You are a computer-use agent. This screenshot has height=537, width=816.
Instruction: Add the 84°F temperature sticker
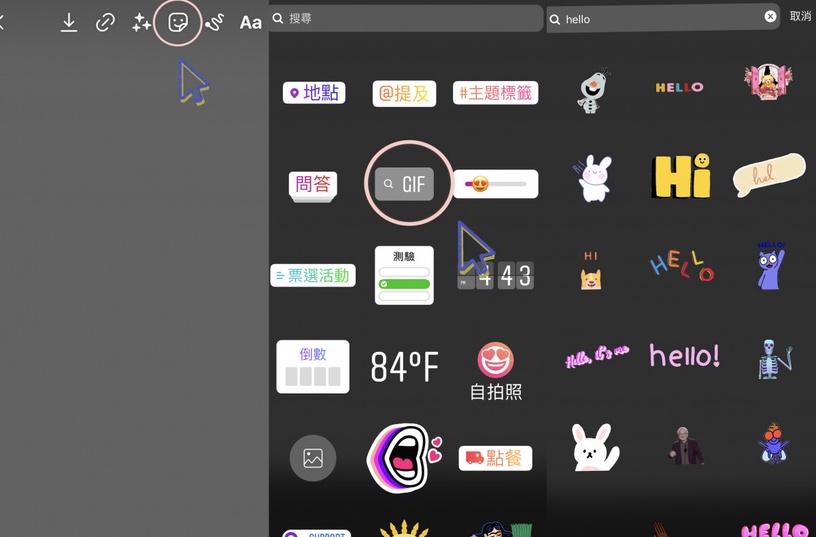click(404, 367)
